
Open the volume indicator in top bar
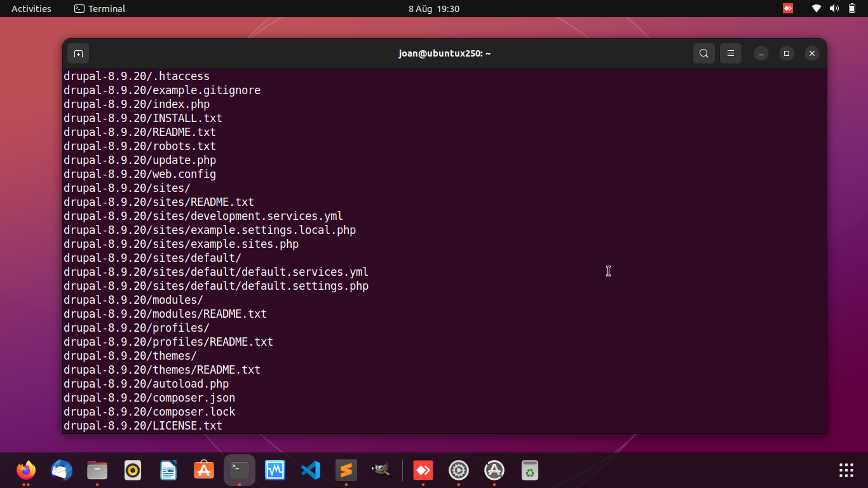coord(834,9)
